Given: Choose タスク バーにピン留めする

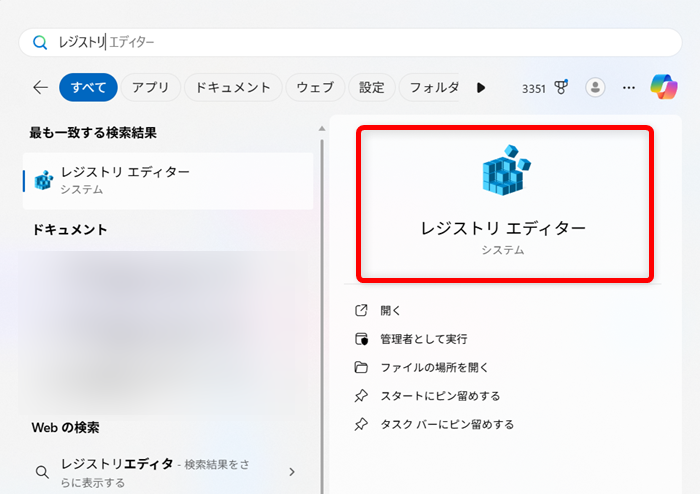Looking at the screenshot, I should coord(447,424).
